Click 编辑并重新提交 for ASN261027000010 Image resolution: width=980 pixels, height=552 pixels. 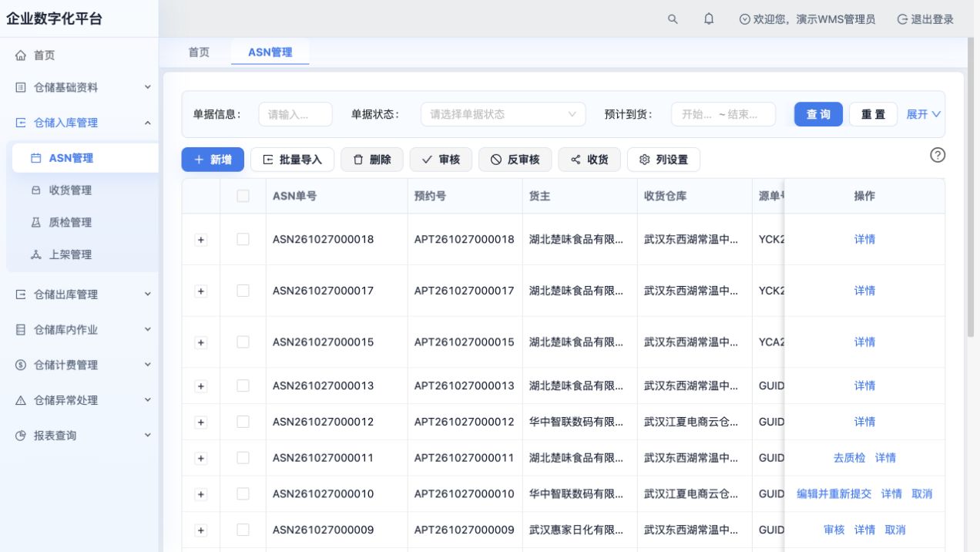pos(834,493)
